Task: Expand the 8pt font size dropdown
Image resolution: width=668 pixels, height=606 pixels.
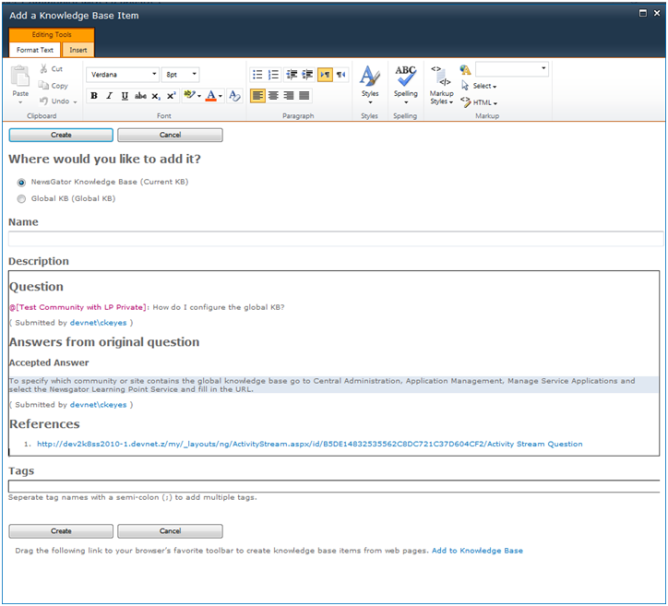Action: (x=181, y=74)
